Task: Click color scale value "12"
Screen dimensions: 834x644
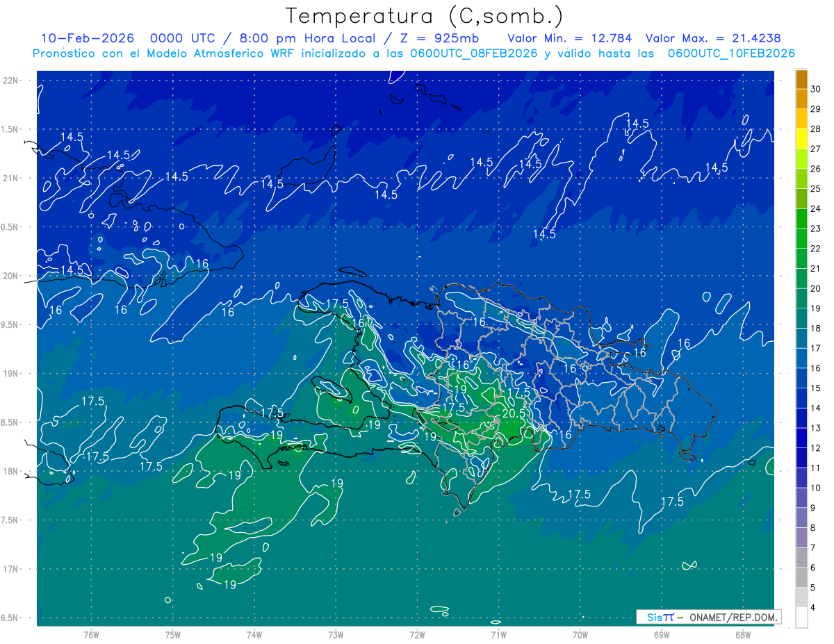Action: coord(816,448)
